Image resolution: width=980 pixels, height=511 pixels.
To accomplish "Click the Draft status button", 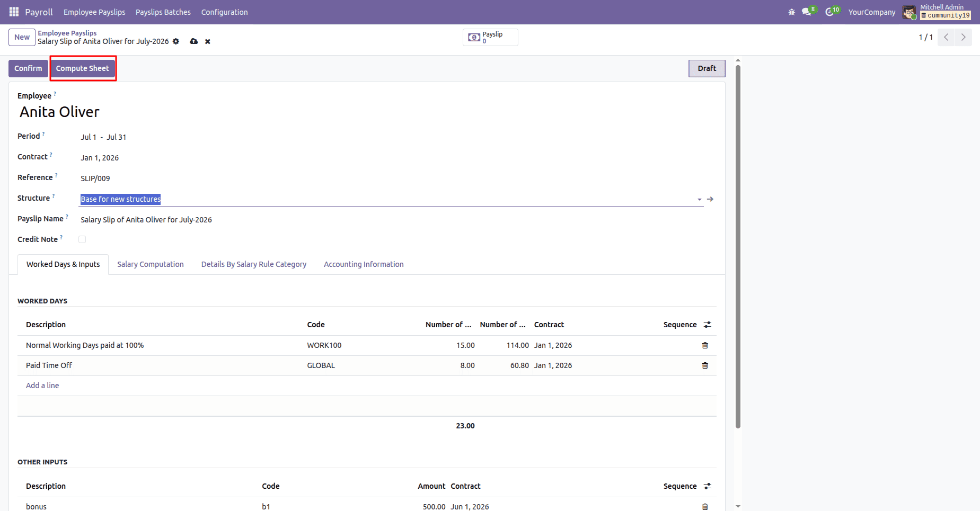I will pyautogui.click(x=707, y=68).
